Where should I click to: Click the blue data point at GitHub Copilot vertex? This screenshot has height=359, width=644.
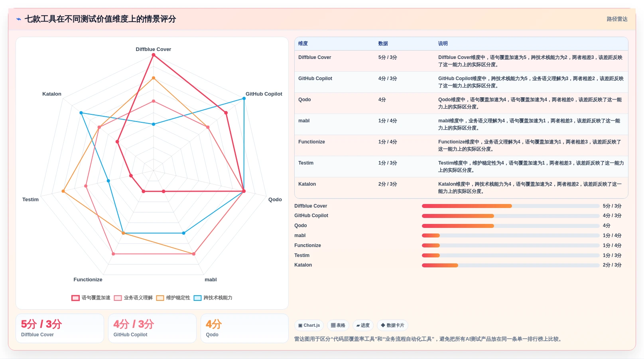click(x=244, y=98)
